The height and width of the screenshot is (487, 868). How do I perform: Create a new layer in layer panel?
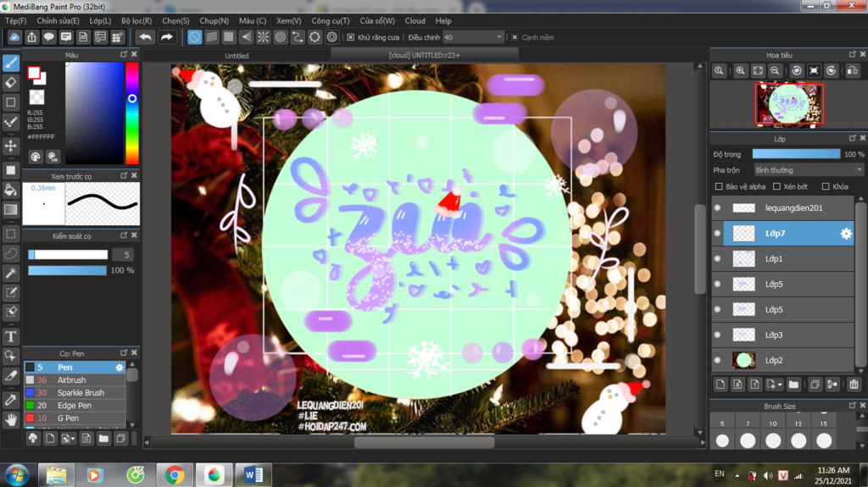721,384
